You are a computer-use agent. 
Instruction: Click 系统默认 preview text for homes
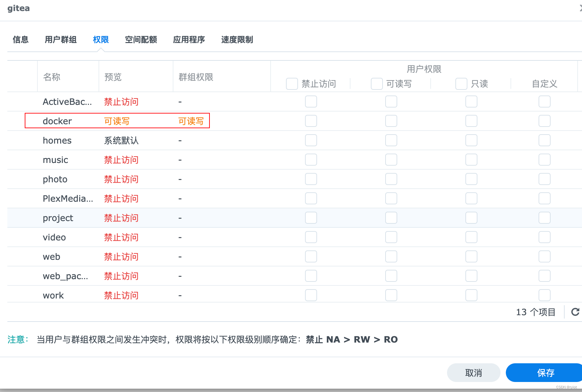tap(121, 140)
